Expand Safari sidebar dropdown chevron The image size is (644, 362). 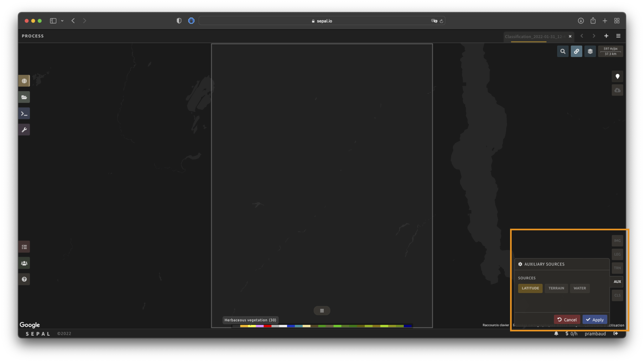tap(62, 21)
